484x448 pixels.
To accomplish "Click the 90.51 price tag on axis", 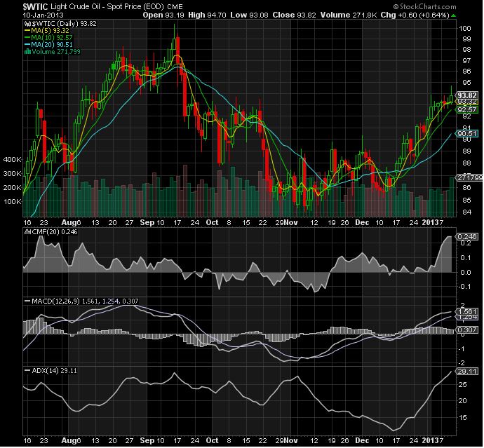I will 467,134.
